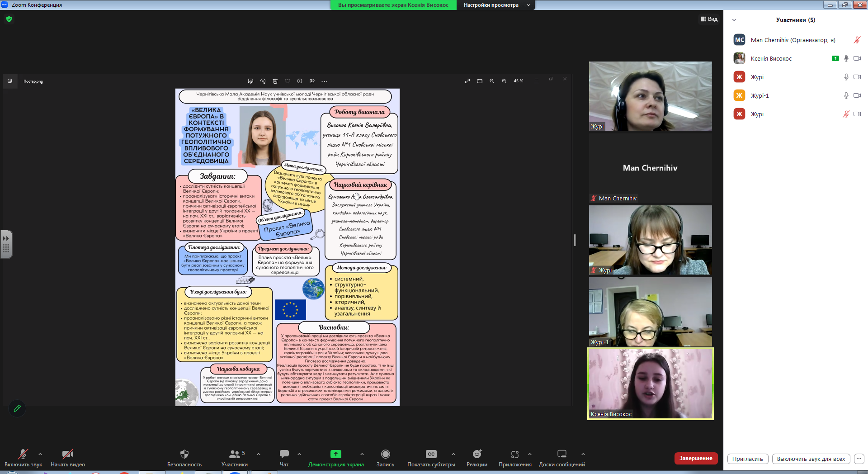This screenshot has height=474, width=868.
Task: Click the green encryption shield icon
Action: click(9, 19)
